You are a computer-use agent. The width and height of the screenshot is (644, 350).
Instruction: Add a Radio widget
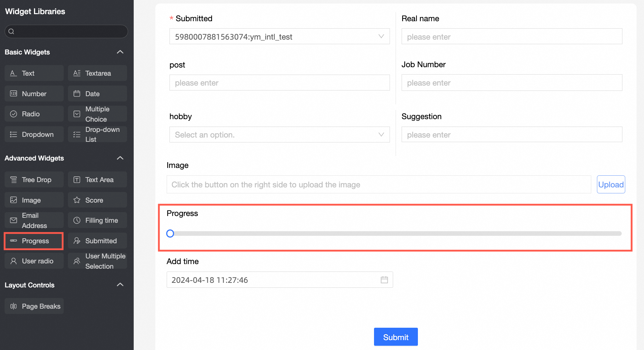[x=34, y=114]
